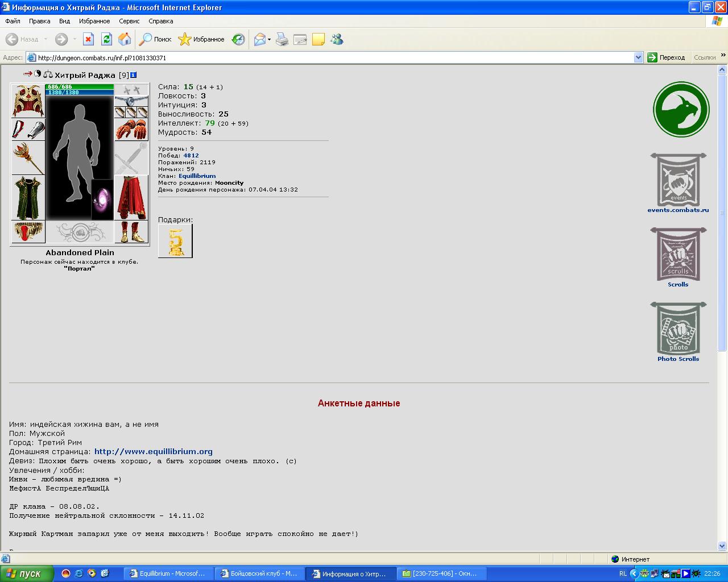The height and width of the screenshot is (582, 728).
Task: Switch to Бойцовский клуб taskbar window
Action: pyautogui.click(x=259, y=574)
